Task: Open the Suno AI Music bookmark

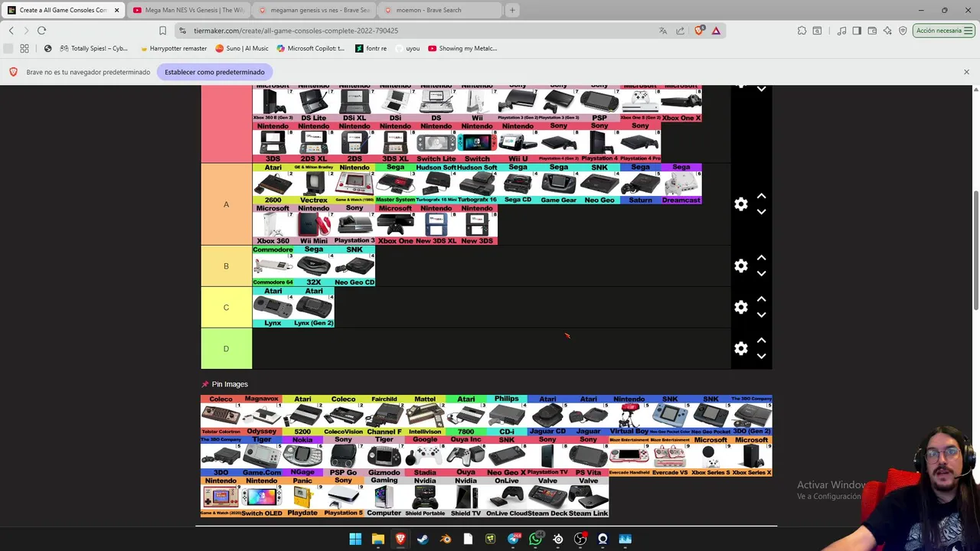Action: [242, 48]
